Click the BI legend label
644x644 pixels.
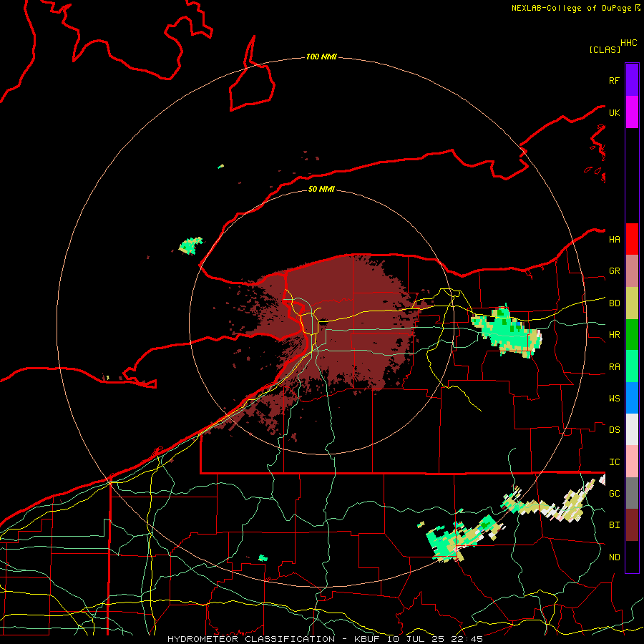tap(614, 525)
